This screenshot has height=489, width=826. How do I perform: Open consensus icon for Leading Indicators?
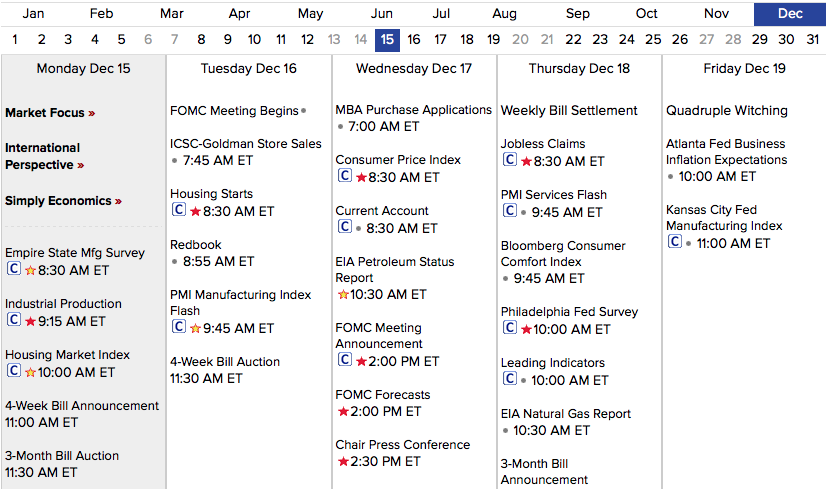[509, 378]
